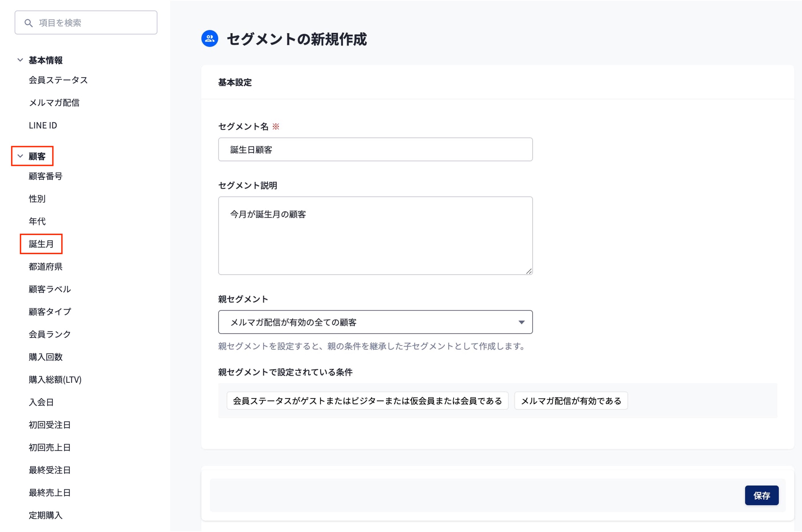Select 会員ランク in the sidebar
Screen dimensions: 802x532
50,335
